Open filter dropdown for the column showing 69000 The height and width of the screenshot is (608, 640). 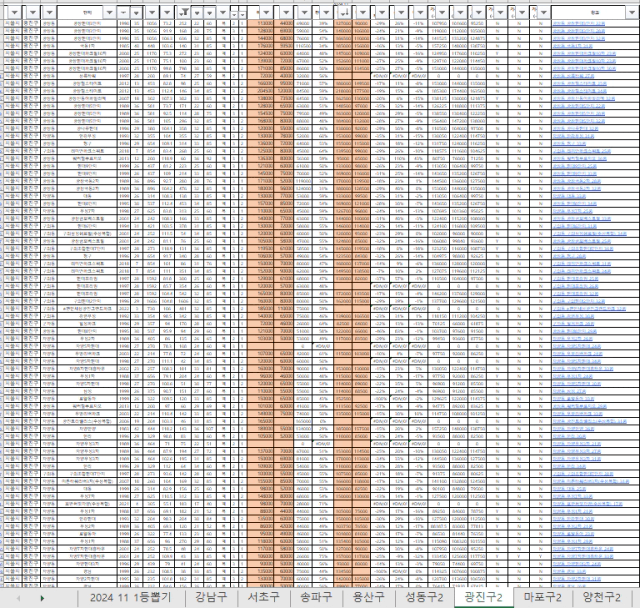point(304,13)
